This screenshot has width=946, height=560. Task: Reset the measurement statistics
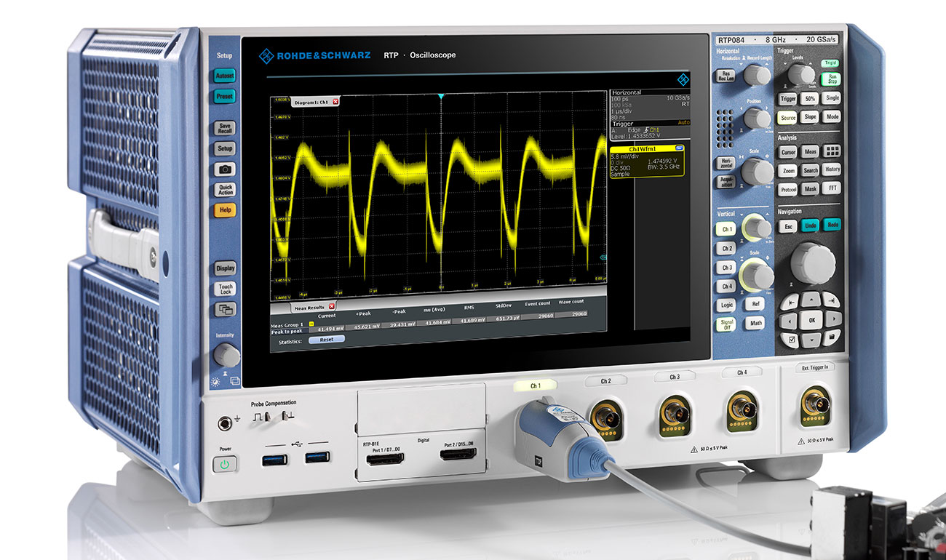[x=325, y=339]
